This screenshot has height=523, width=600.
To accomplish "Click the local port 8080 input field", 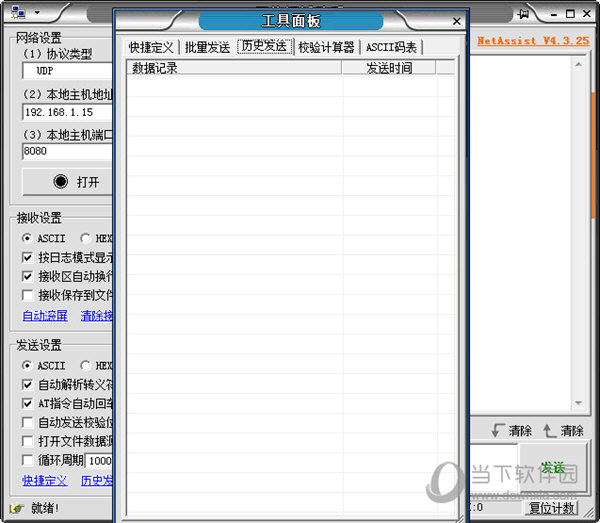I will click(x=65, y=152).
